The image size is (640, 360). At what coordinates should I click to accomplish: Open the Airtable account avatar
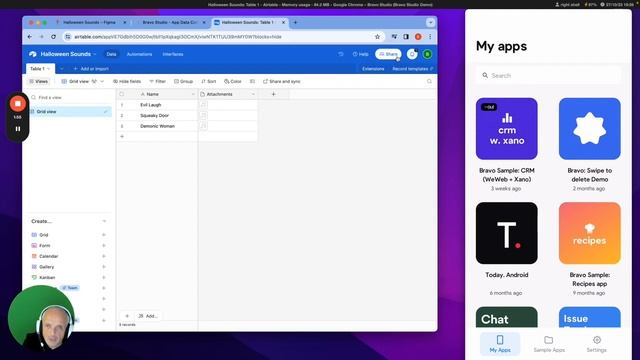(427, 54)
